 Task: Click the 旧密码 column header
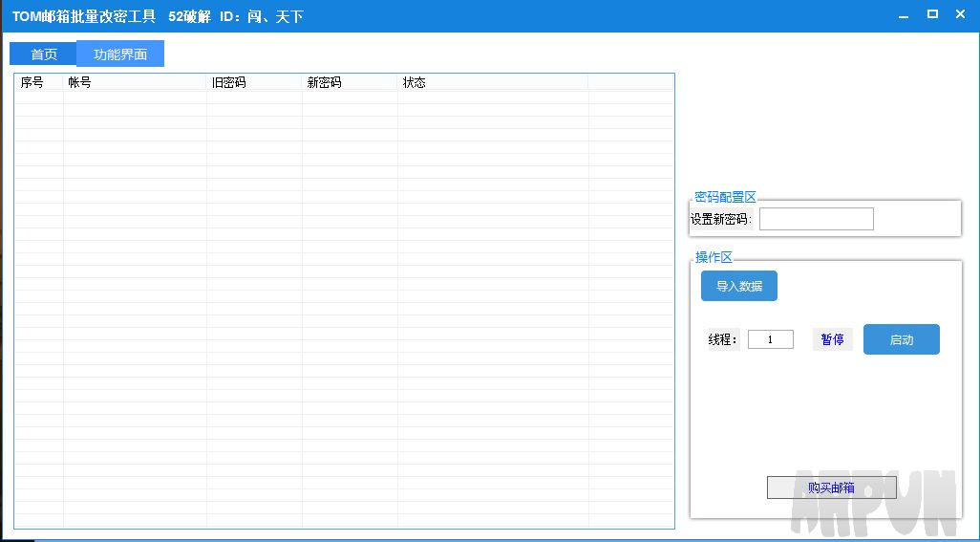point(254,82)
